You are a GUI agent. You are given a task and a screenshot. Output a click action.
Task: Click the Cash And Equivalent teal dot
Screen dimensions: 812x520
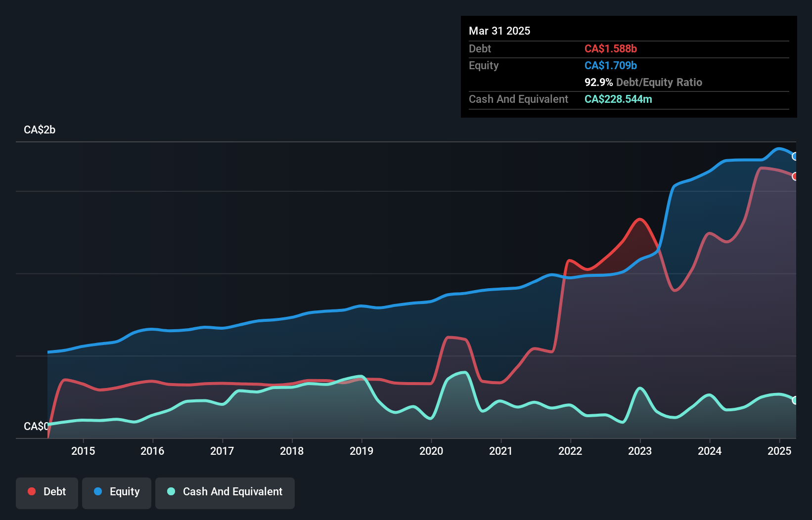[171, 491]
